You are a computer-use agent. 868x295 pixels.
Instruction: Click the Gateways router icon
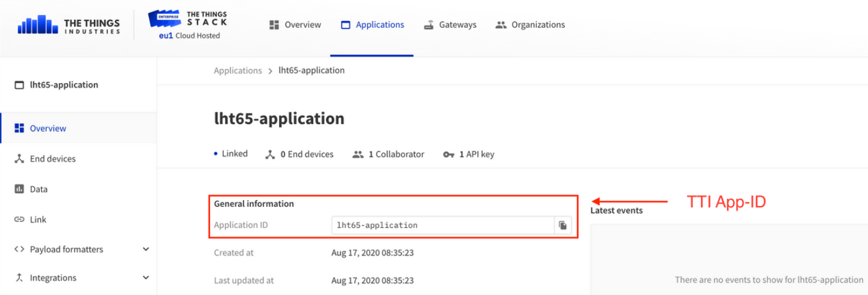coord(429,25)
